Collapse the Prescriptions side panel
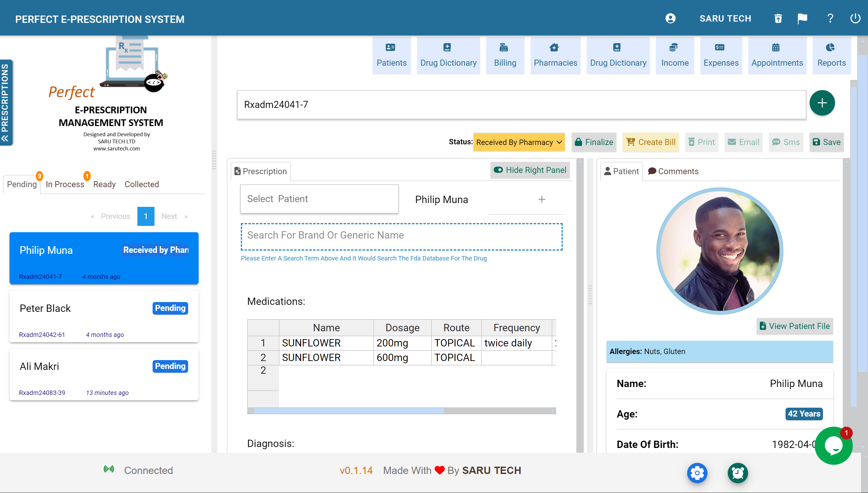This screenshot has height=493, width=868. coord(6,102)
